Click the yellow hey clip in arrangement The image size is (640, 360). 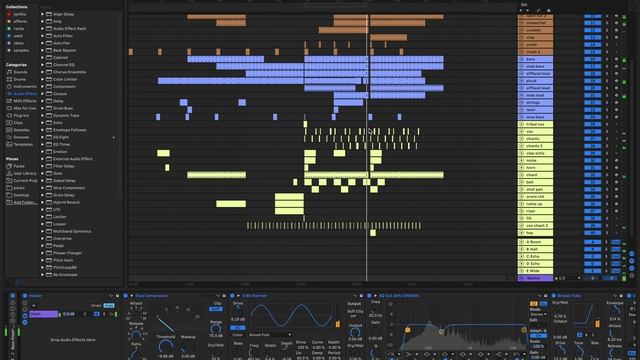pos(373,233)
